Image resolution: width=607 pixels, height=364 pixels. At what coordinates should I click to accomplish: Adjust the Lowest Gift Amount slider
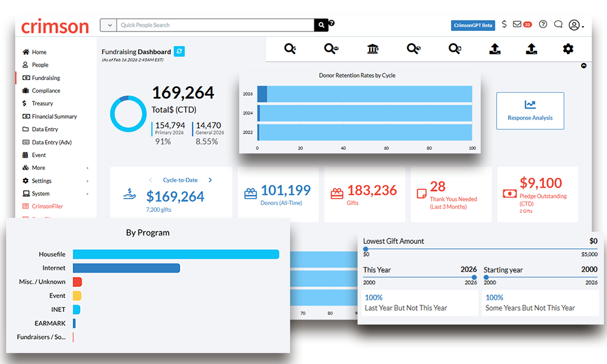coord(365,249)
